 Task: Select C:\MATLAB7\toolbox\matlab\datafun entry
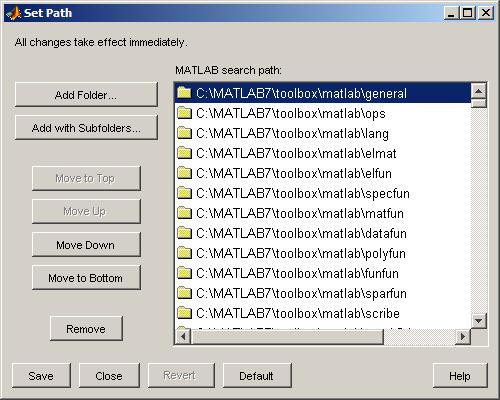322,233
